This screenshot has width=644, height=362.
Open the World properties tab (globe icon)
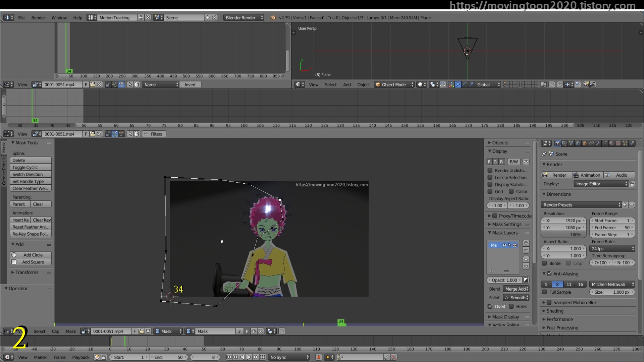pyautogui.click(x=578, y=143)
